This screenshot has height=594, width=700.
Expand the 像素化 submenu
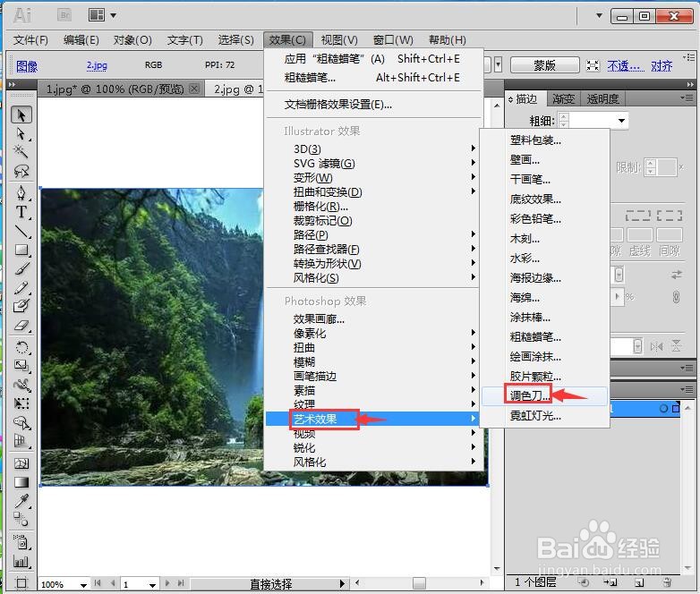tap(374, 334)
